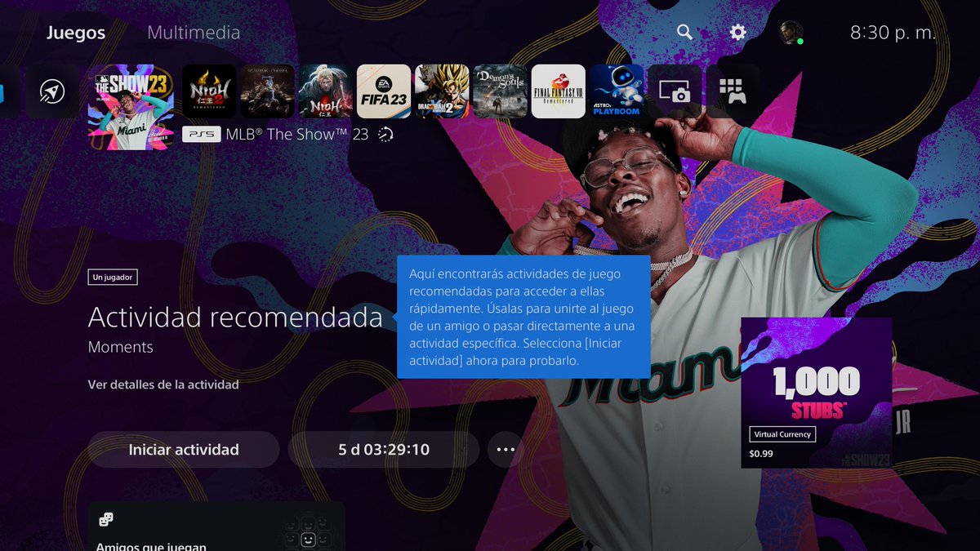The image size is (980, 551).
Task: Click the Virtual Currency label
Action: click(x=782, y=434)
